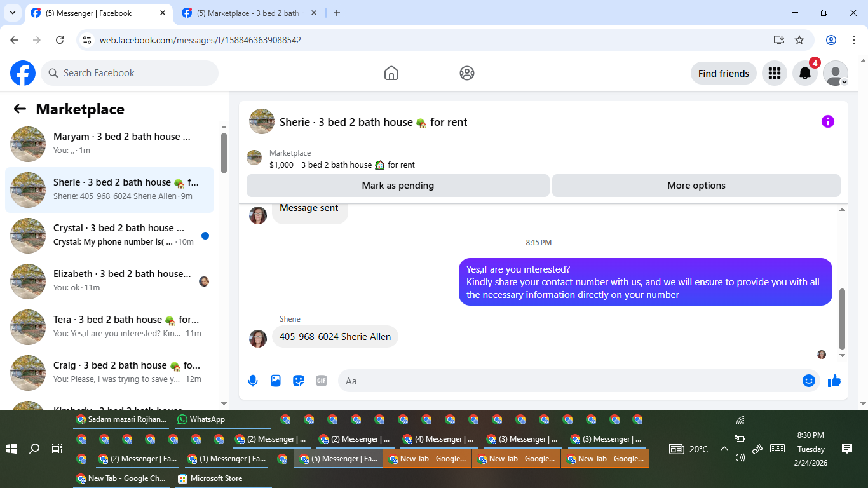Open the GIF picker icon
868x488 pixels.
(322, 381)
